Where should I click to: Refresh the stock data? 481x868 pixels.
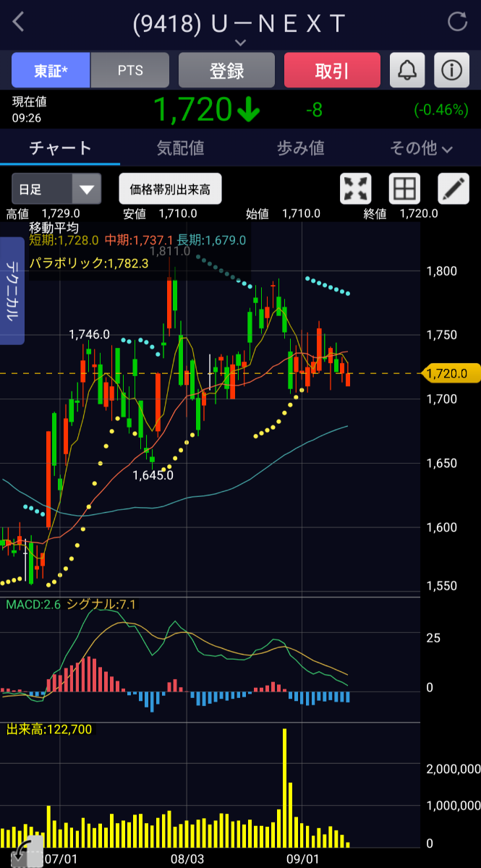click(x=457, y=22)
